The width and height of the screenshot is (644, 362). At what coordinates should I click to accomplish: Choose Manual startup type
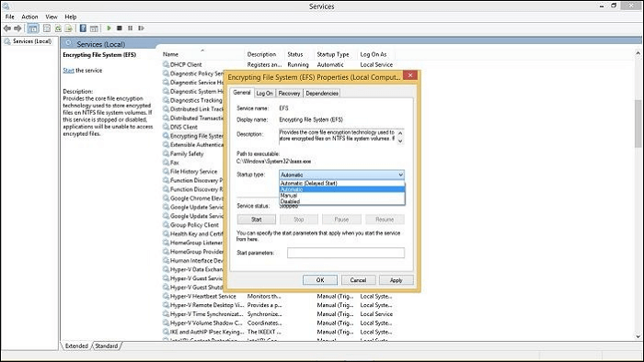[x=341, y=196]
